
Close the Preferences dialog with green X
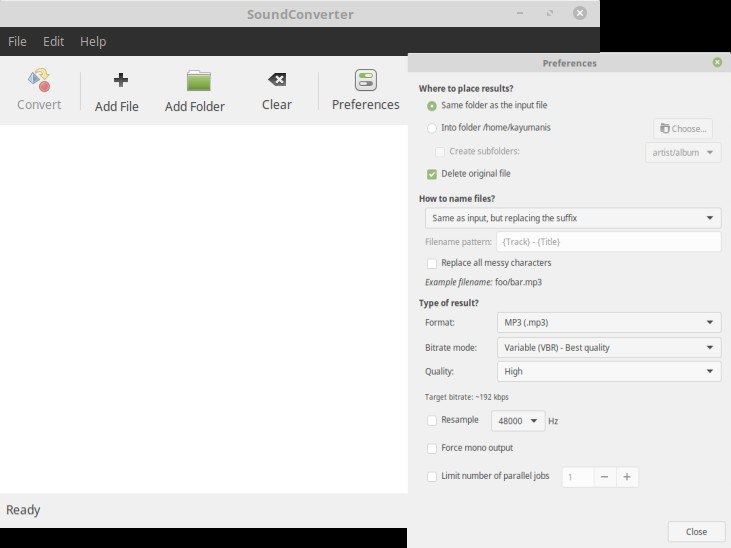[x=717, y=62]
